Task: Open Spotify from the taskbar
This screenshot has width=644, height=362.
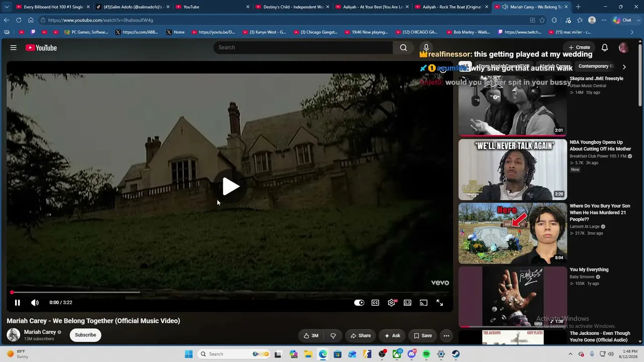Action: (426, 354)
